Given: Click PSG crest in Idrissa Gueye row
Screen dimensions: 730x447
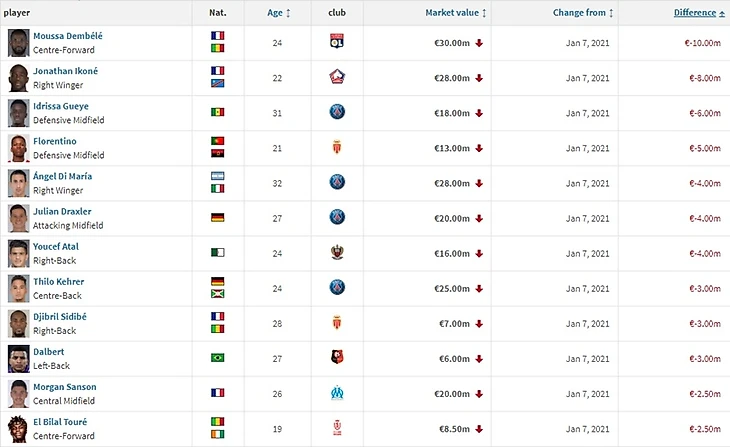Looking at the screenshot, I should [x=337, y=113].
